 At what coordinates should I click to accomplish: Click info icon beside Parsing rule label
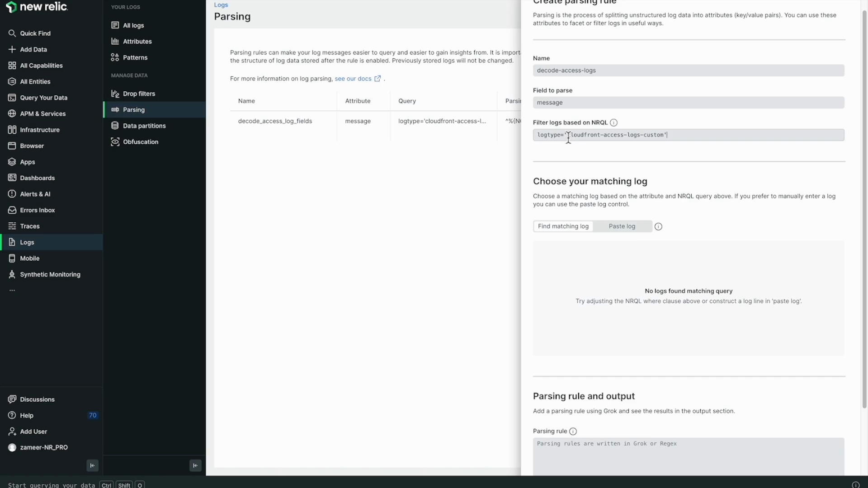[573, 431]
